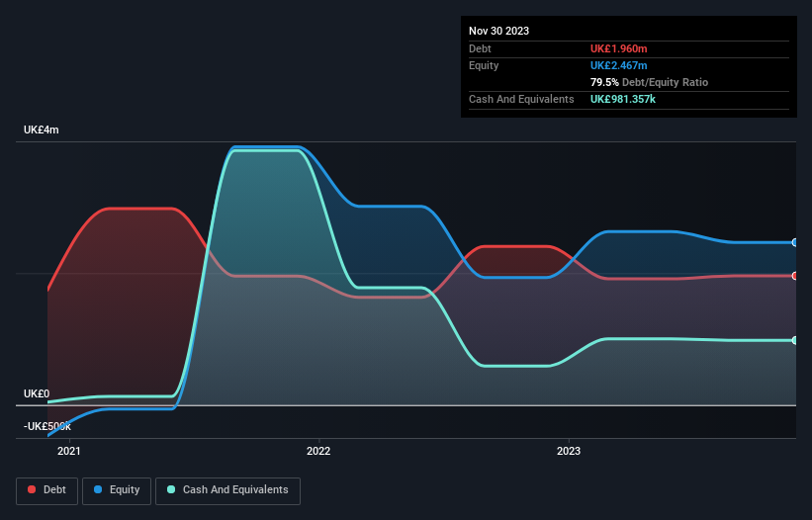Click the 2022 x-axis label

pos(318,451)
